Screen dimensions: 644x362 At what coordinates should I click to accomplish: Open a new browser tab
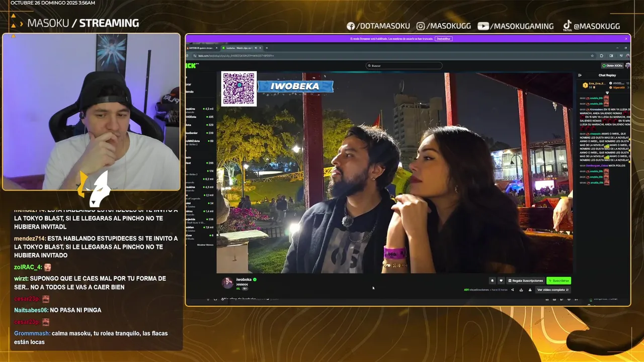tap(267, 48)
